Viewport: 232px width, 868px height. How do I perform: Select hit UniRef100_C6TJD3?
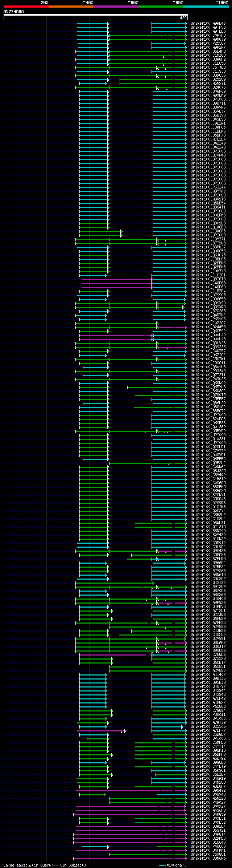(208, 68)
